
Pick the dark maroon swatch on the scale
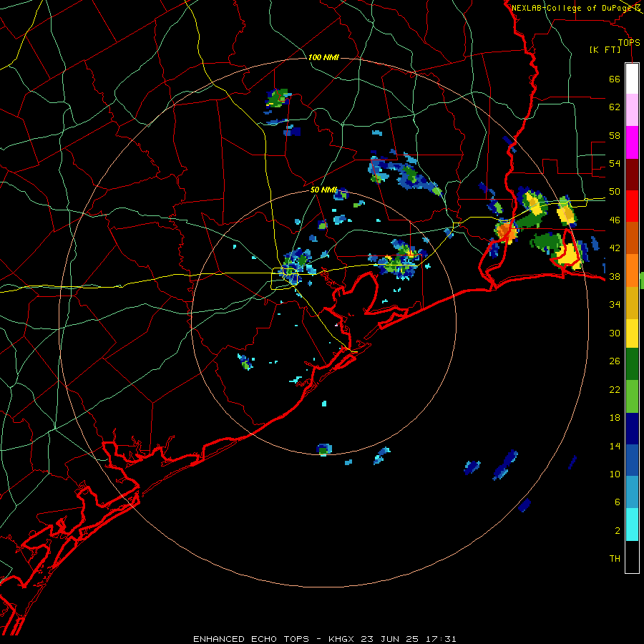(632, 174)
